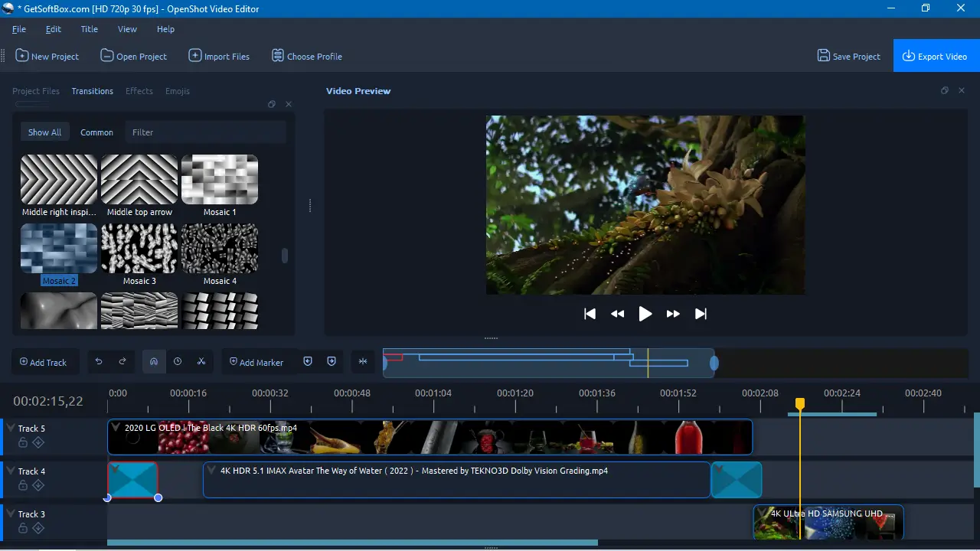
Task: Select the Transitions tab
Action: pos(93,91)
